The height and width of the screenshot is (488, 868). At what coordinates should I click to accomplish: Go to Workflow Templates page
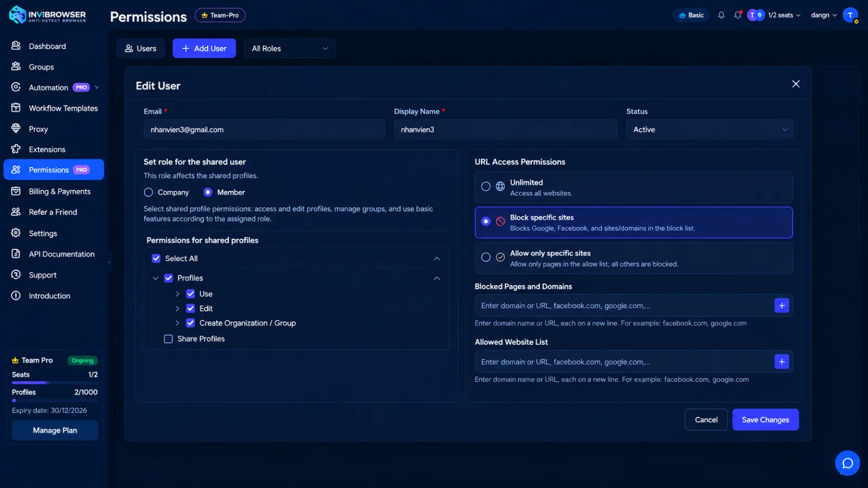pos(54,108)
